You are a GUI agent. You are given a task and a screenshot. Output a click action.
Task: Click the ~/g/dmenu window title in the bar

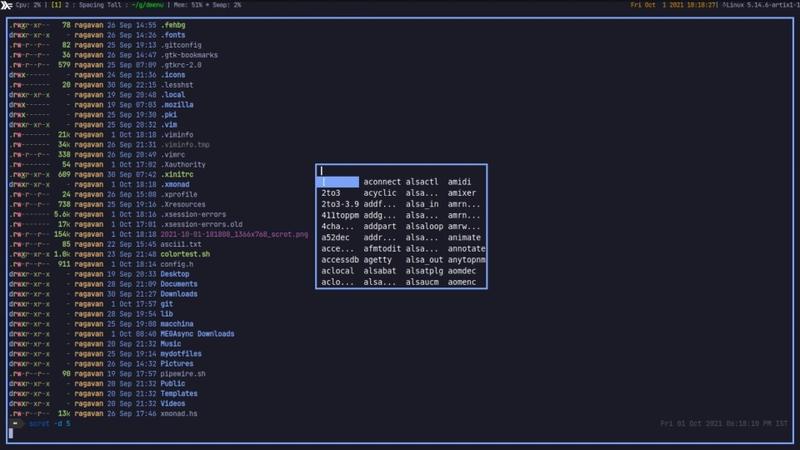point(147,5)
